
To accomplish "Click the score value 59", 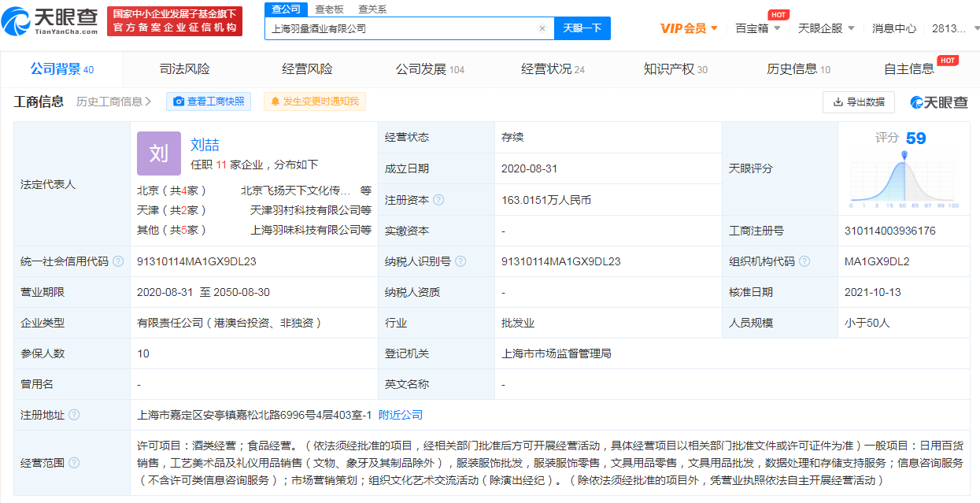I will click(x=915, y=139).
